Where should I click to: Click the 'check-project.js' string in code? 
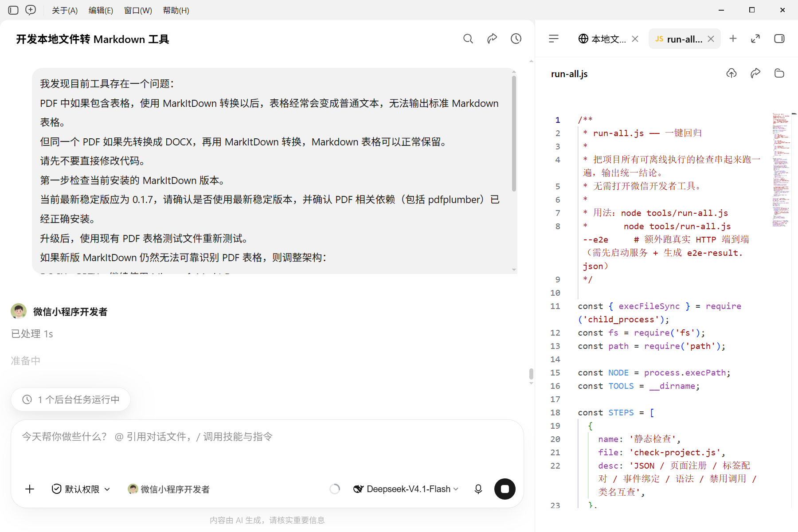[x=674, y=453]
